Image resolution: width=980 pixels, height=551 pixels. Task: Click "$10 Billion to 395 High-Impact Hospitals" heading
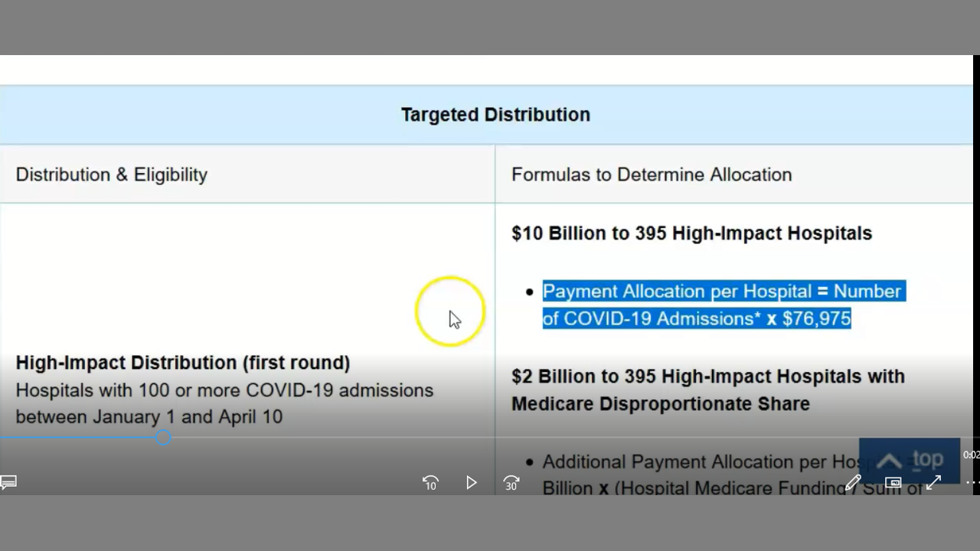click(691, 233)
